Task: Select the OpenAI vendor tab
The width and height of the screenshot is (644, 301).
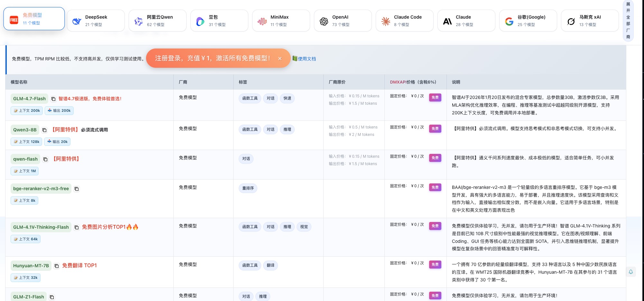Action: (343, 21)
